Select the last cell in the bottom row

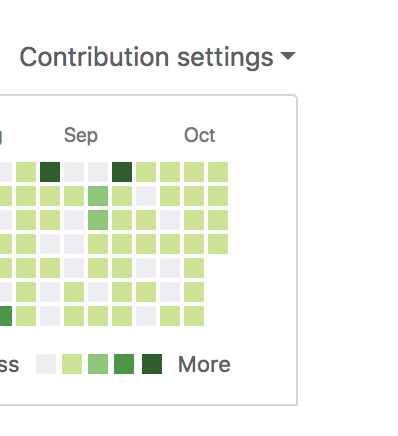click(x=194, y=316)
